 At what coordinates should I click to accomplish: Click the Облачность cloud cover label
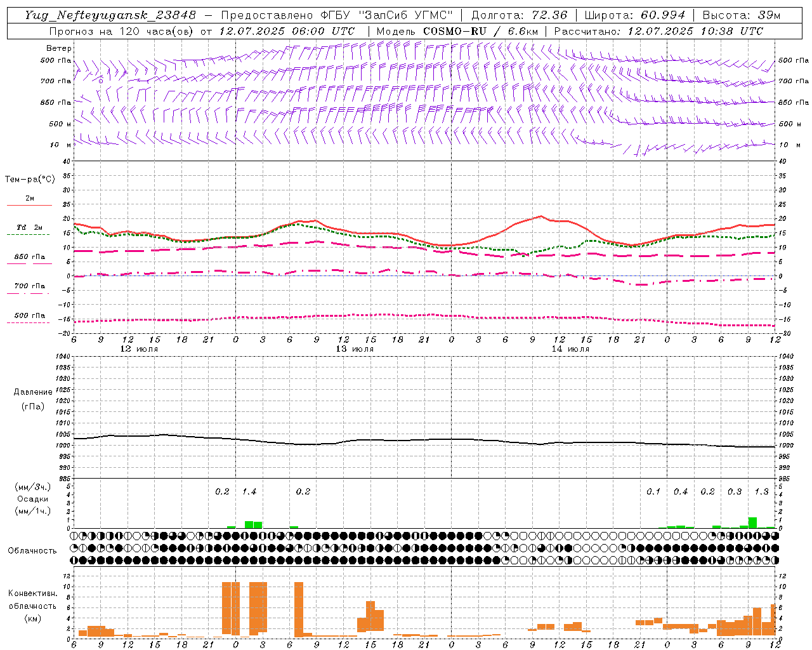click(32, 551)
